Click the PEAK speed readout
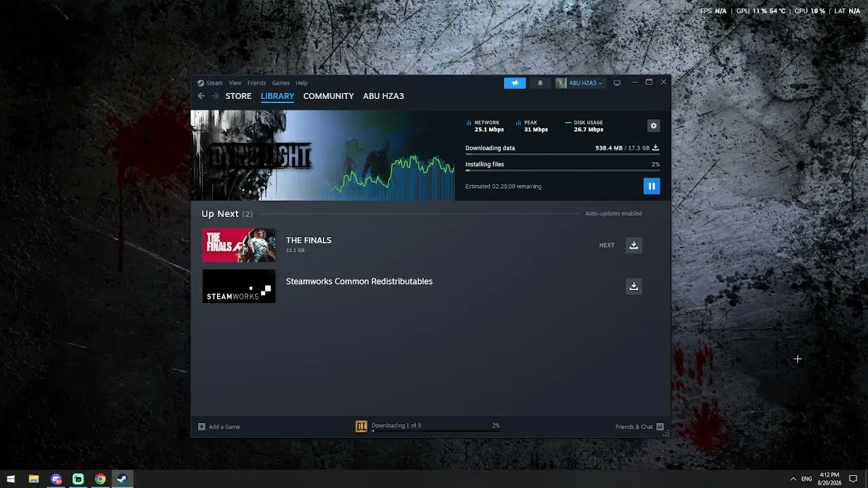Image resolution: width=868 pixels, height=488 pixels. pos(532,126)
